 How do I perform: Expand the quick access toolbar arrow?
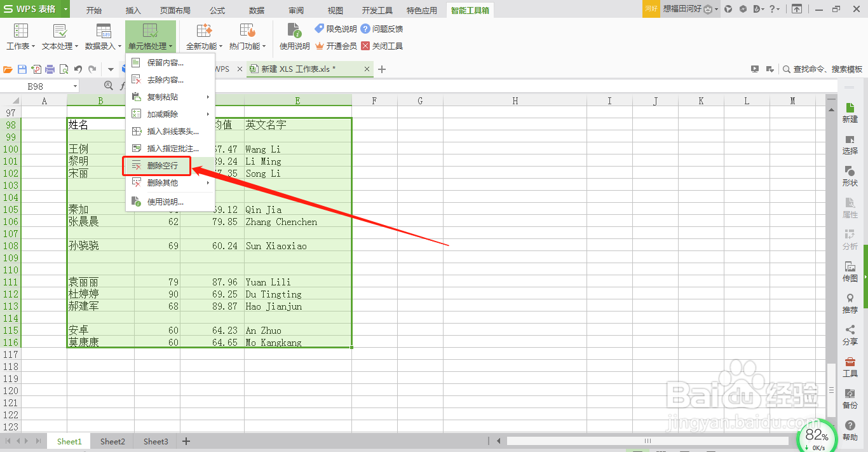tap(111, 69)
